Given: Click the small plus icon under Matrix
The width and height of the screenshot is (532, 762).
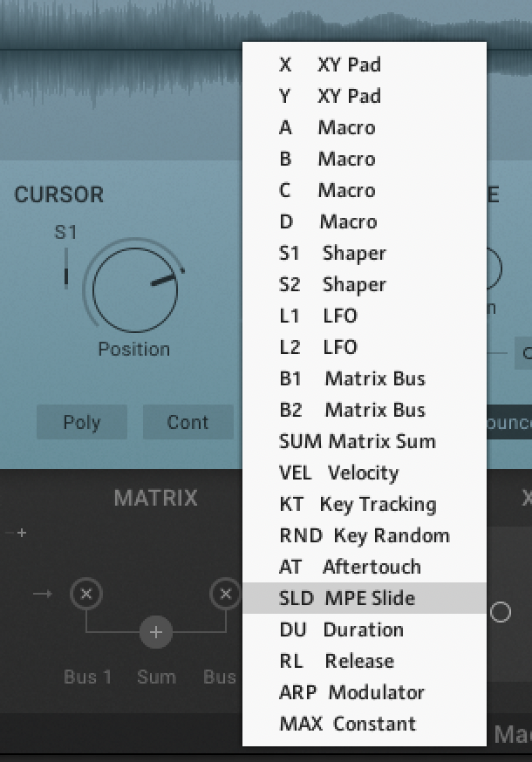Looking at the screenshot, I should (x=22, y=533).
